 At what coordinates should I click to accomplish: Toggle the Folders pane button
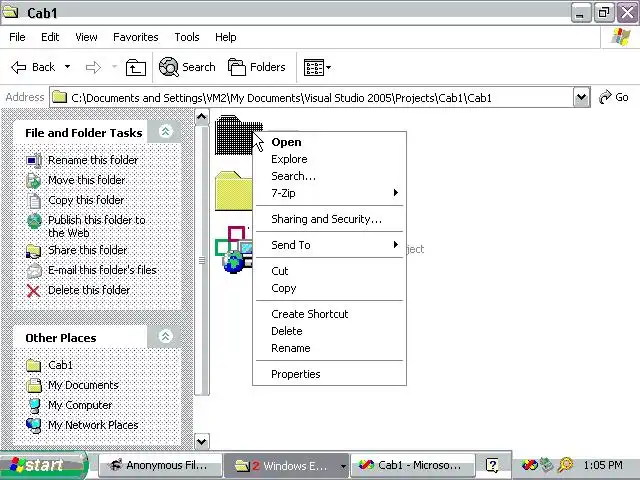pos(257,67)
